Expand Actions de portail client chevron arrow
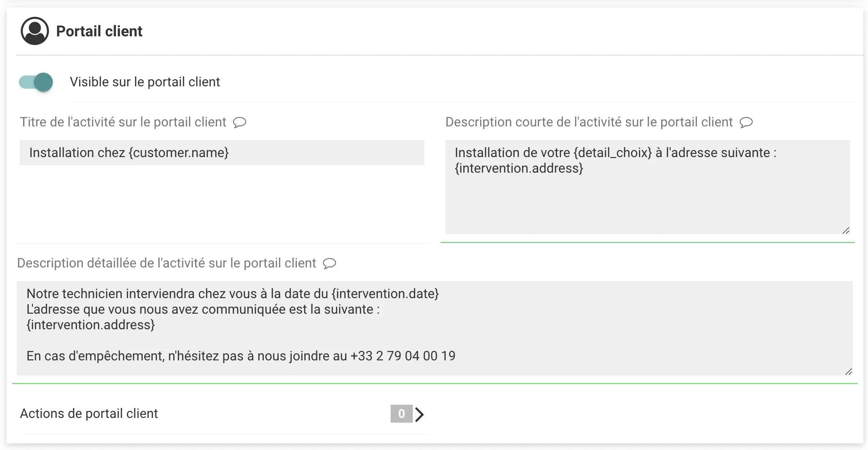Viewport: 868px width, 450px height. click(x=419, y=414)
